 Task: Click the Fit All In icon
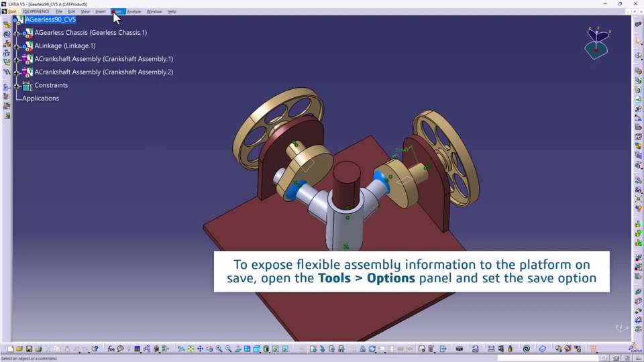click(x=191, y=349)
